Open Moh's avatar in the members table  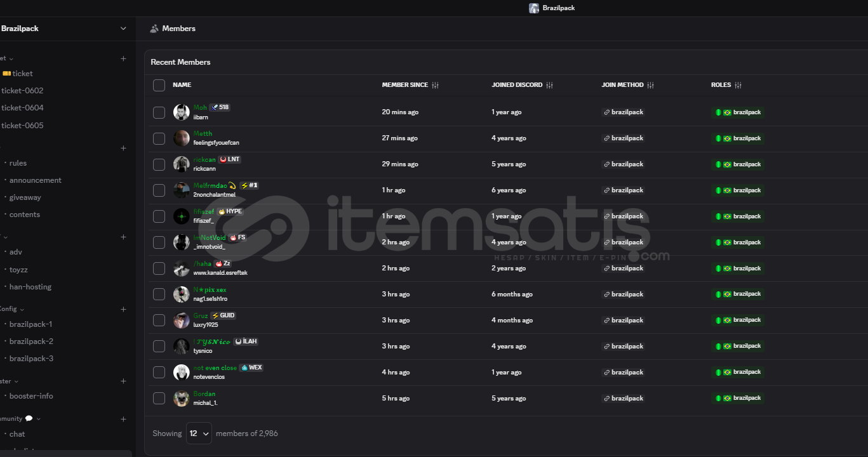(182, 112)
